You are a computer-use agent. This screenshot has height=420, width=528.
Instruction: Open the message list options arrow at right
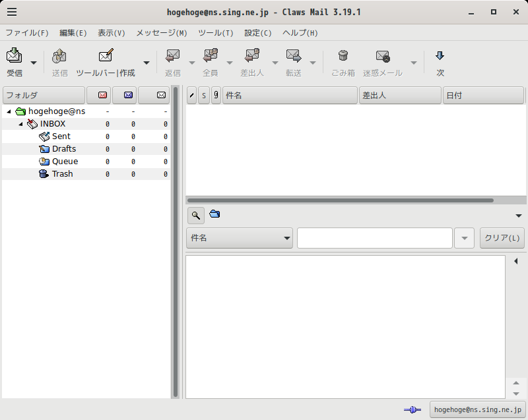[519, 216]
